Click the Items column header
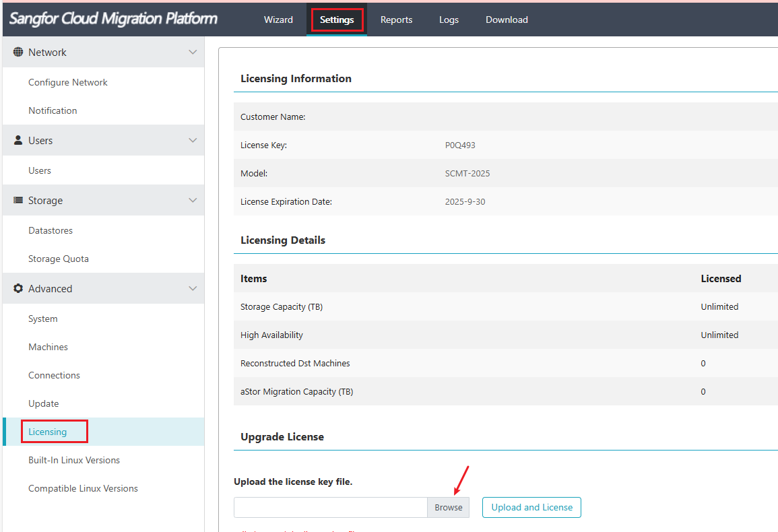Screen dimensions: 778x532 pyautogui.click(x=253, y=279)
